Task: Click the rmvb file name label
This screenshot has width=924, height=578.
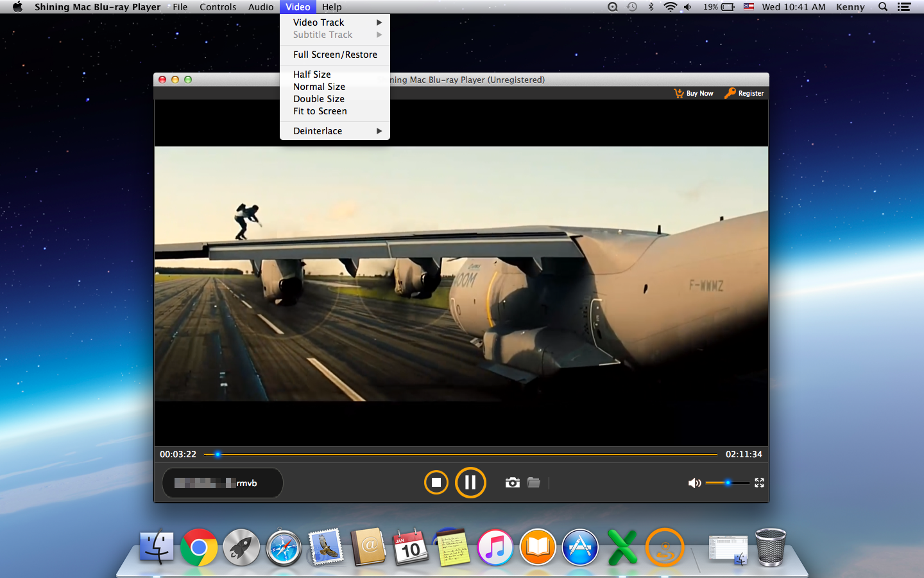Action: tap(222, 483)
